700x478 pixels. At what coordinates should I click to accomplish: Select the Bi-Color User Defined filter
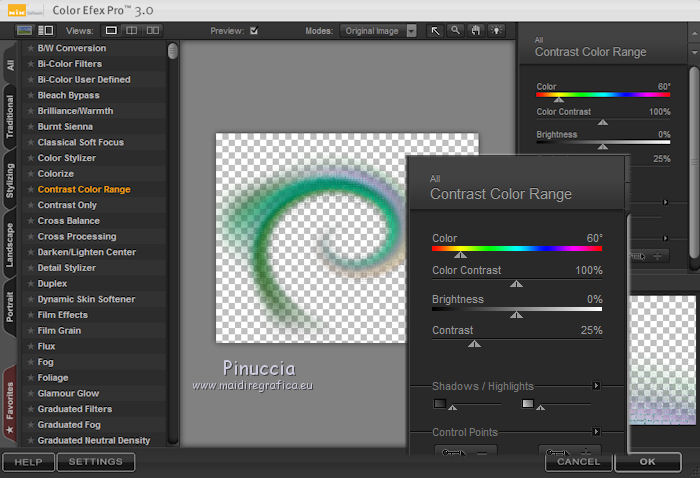click(84, 79)
